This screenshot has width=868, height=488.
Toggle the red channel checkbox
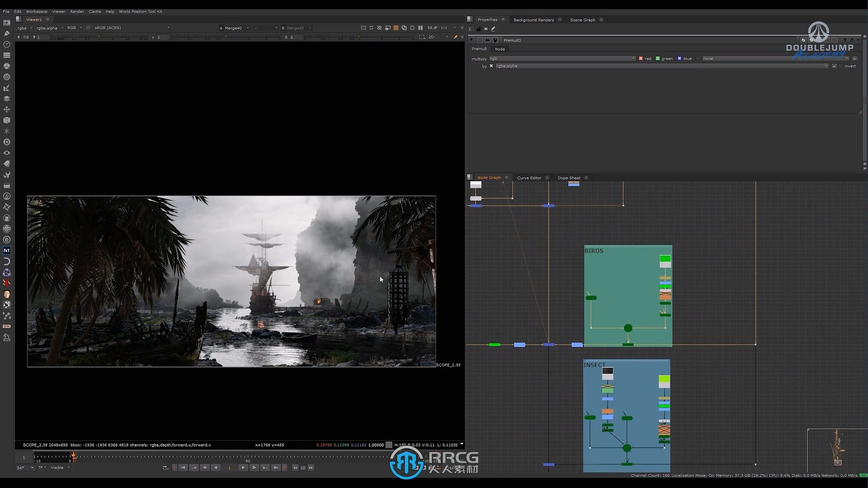[x=641, y=59]
